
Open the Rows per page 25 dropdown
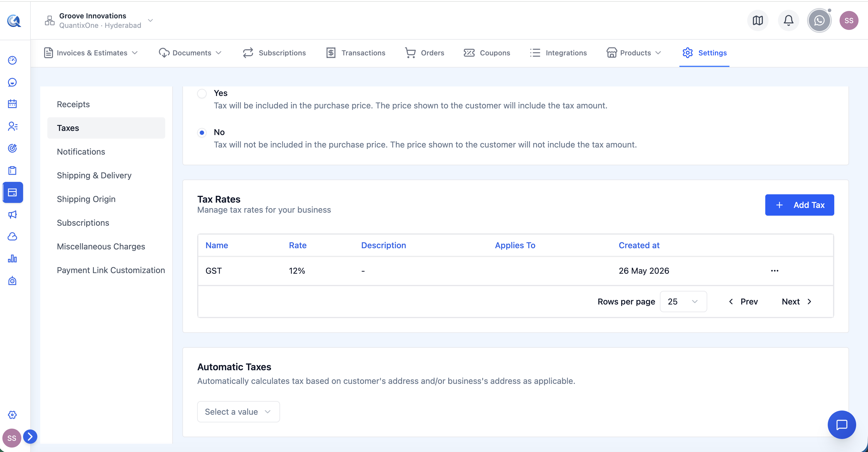coord(683,302)
